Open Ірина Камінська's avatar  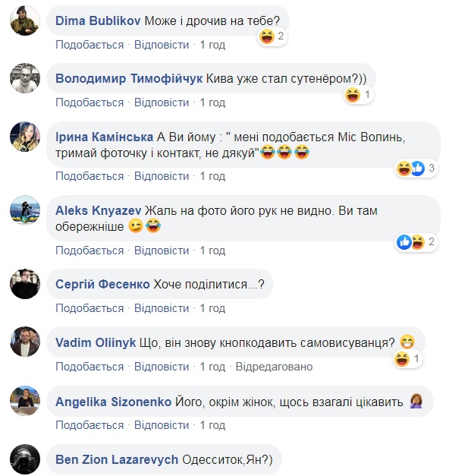coord(25,137)
